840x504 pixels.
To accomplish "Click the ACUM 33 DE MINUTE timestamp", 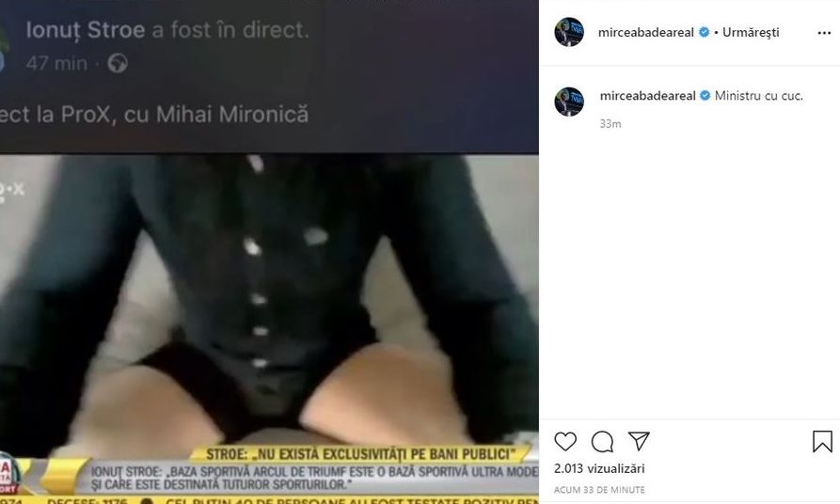I will tap(599, 490).
